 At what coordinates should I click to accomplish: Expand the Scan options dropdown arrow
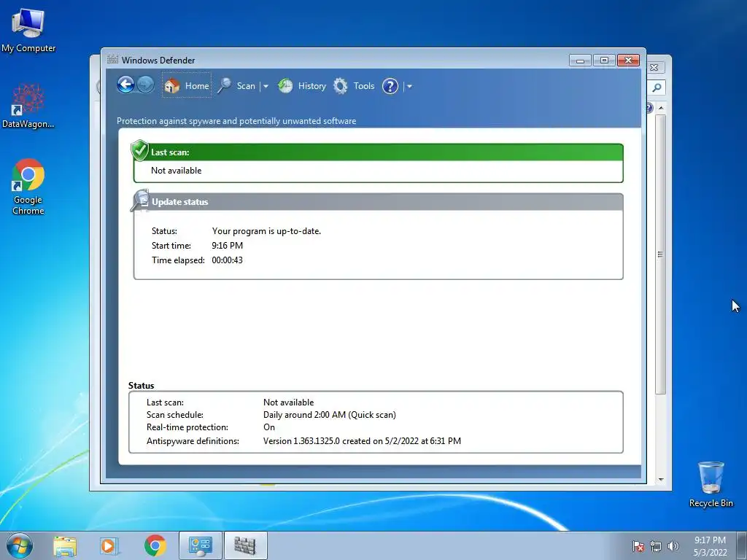pyautogui.click(x=266, y=87)
